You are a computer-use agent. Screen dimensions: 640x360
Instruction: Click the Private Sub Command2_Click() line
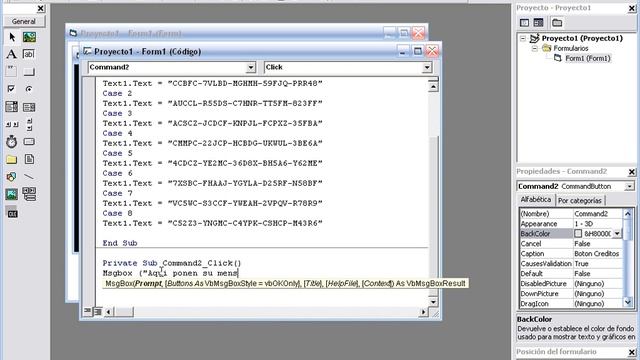click(x=172, y=263)
